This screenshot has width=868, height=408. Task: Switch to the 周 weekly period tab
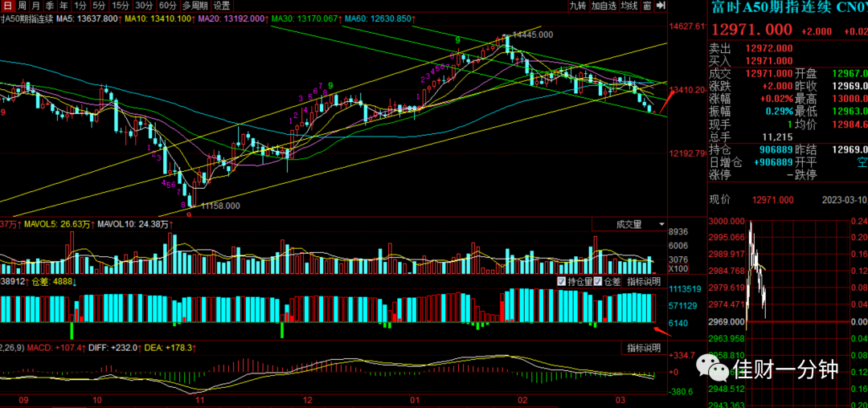coord(21,6)
